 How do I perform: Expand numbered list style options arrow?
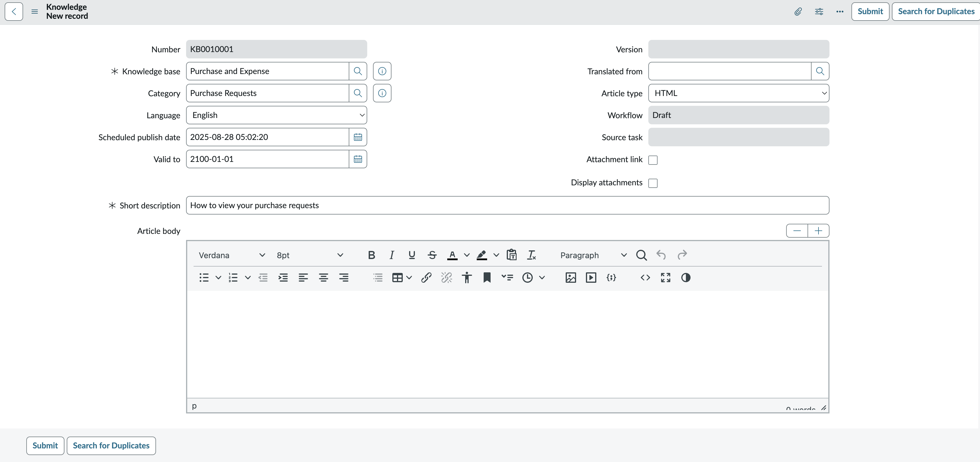coord(248,278)
